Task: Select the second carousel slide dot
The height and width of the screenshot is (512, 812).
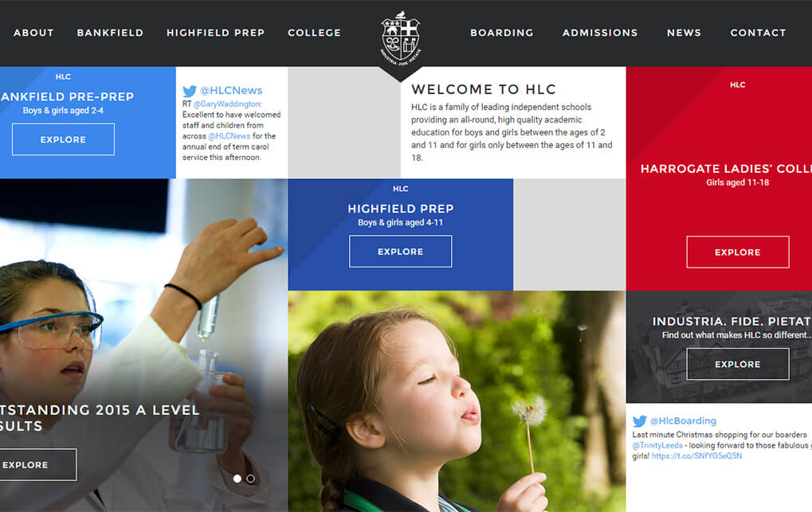Action: click(x=251, y=479)
